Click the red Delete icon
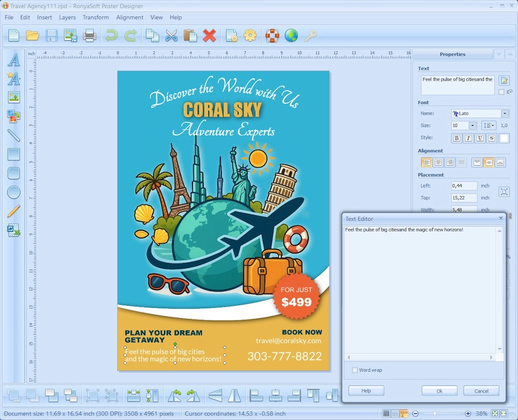The height and width of the screenshot is (420, 518). coord(209,36)
